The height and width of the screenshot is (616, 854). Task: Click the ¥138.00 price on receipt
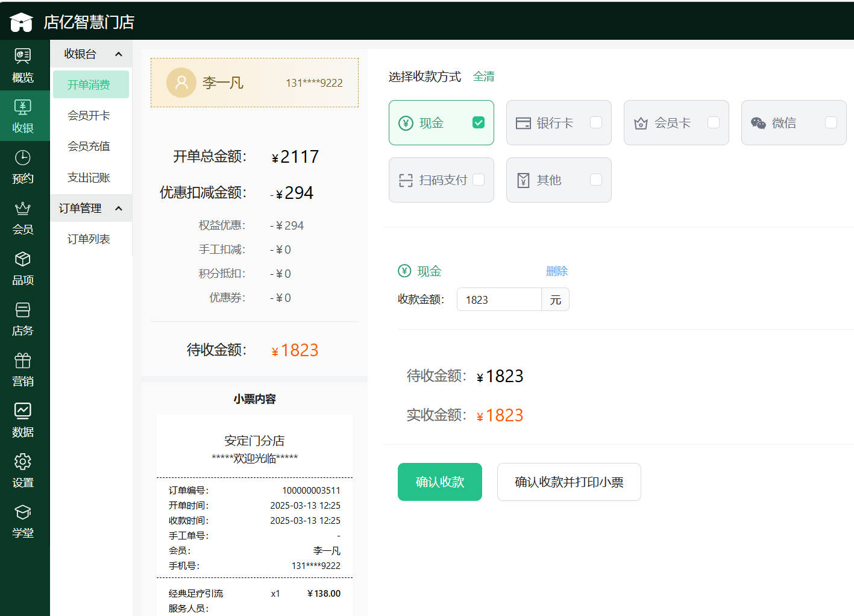coord(324,594)
